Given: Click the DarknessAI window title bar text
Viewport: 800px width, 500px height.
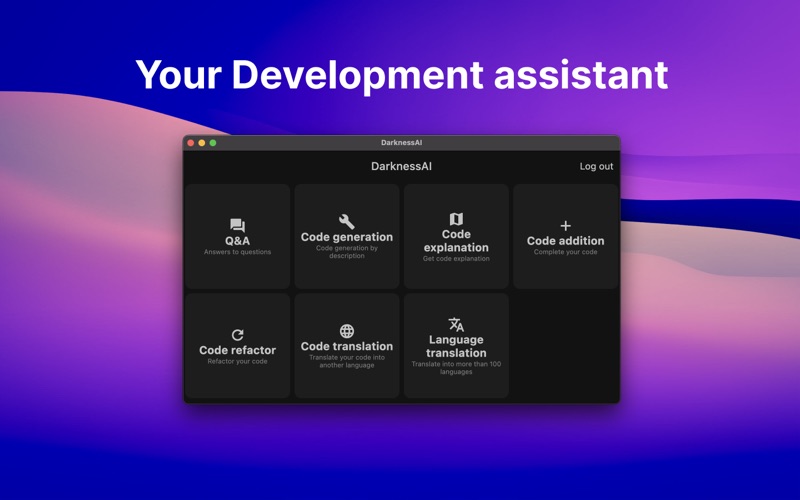Looking at the screenshot, I should [401, 143].
